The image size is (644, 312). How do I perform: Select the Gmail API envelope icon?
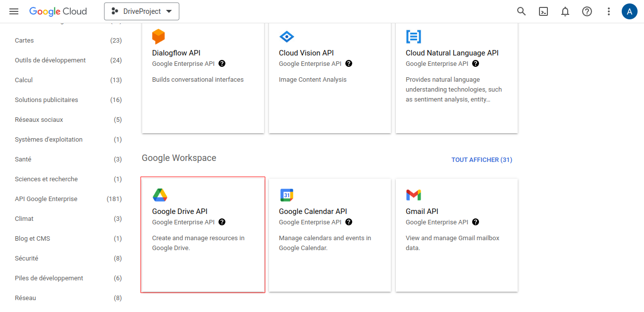(x=414, y=195)
